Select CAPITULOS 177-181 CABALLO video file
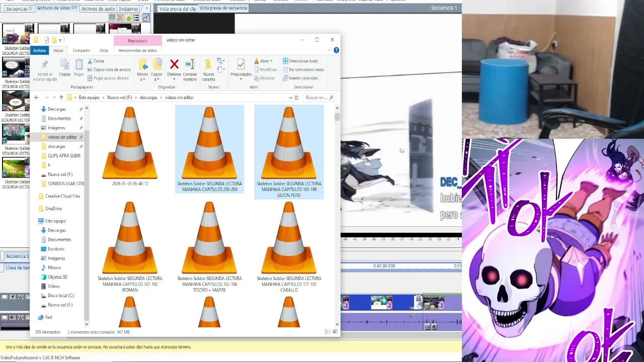644x362 pixels. [289, 247]
